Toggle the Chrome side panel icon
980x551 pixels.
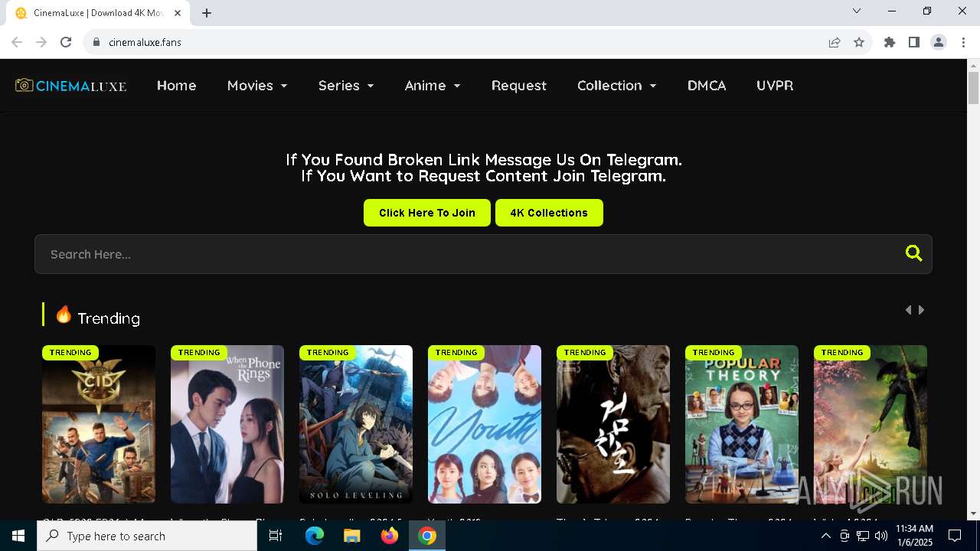(x=914, y=42)
